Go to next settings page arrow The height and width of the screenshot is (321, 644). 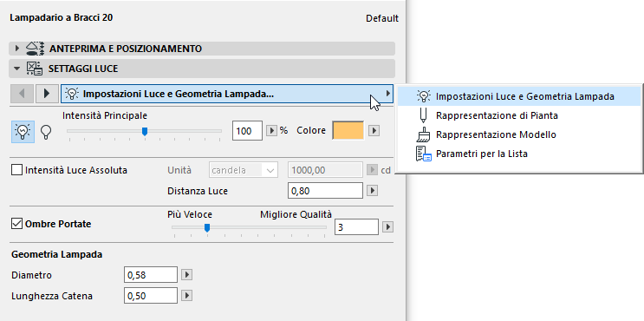point(47,94)
